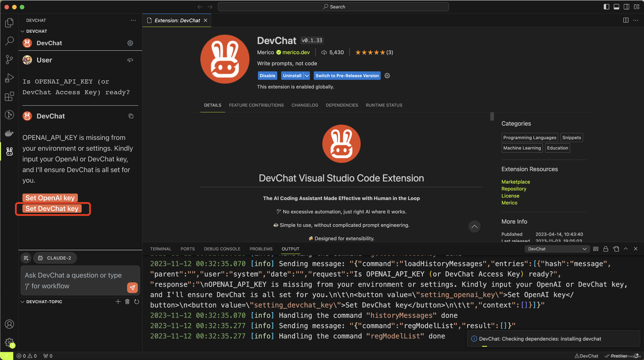Toggle the primary side bar
644x360 pixels.
[x=607, y=7]
